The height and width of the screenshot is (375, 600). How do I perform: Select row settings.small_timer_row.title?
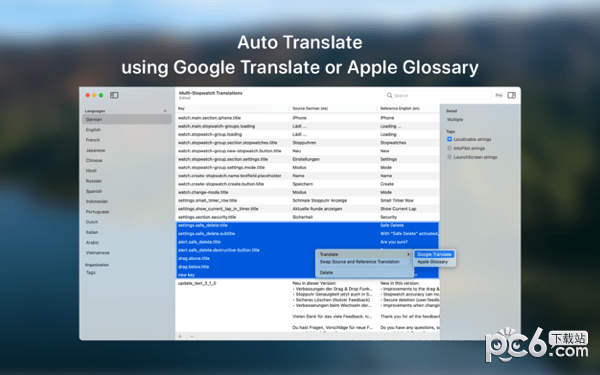point(308,201)
